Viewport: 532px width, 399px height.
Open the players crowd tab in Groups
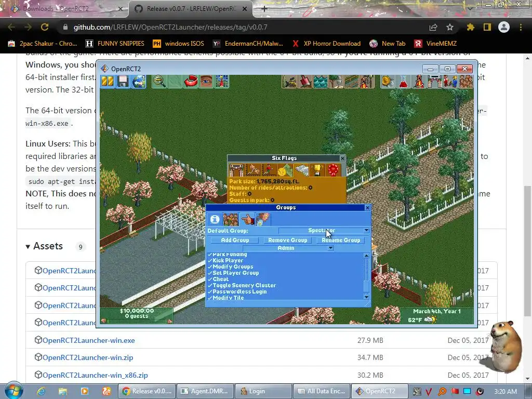(x=231, y=219)
